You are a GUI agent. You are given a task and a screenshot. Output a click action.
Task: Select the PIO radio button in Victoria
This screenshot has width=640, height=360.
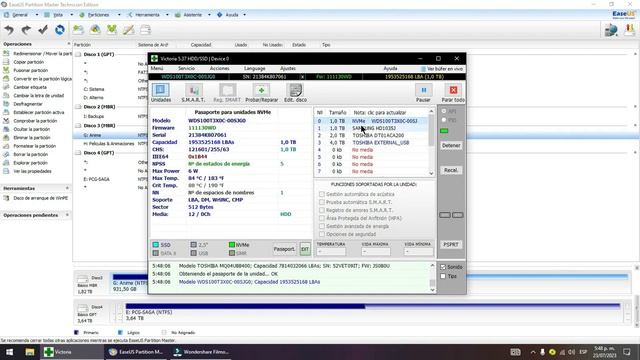point(444,120)
